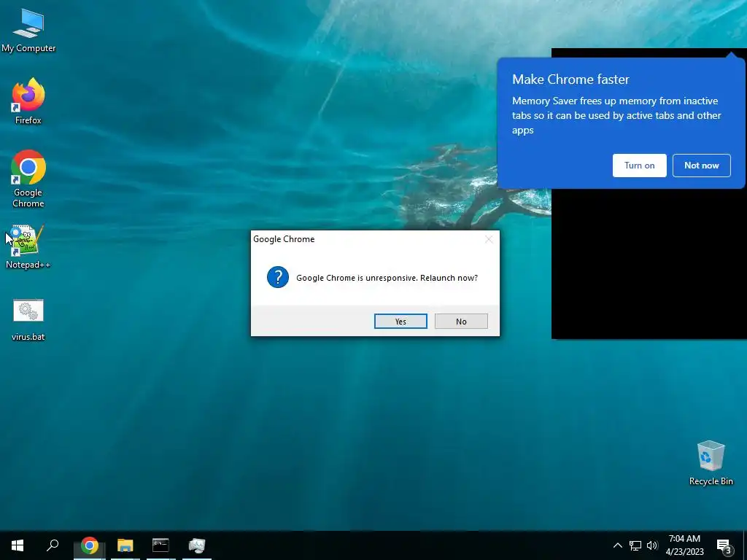The image size is (747, 560).
Task: Open the Action Center notifications icon
Action: [x=724, y=545]
